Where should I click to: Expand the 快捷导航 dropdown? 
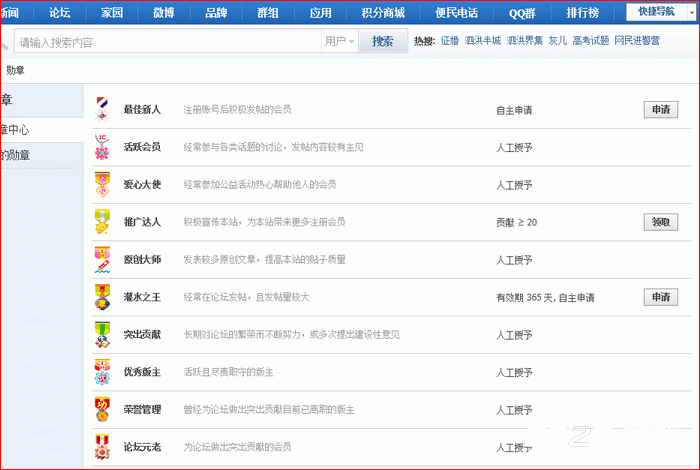click(692, 12)
